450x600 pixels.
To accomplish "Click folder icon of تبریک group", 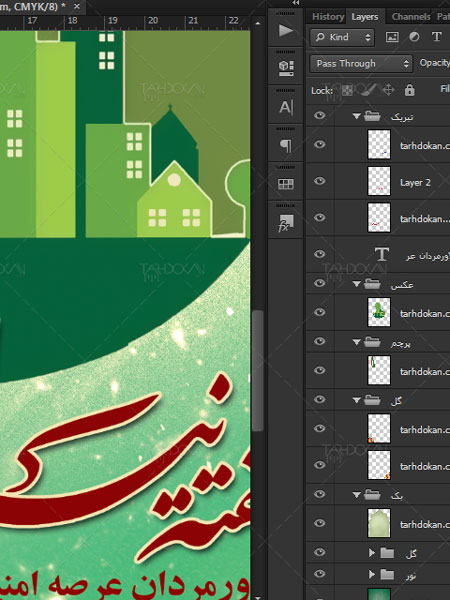I will 372,116.
